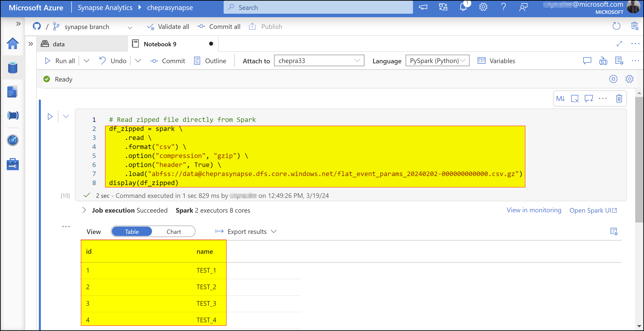Open the session configuration gear icon

(629, 79)
